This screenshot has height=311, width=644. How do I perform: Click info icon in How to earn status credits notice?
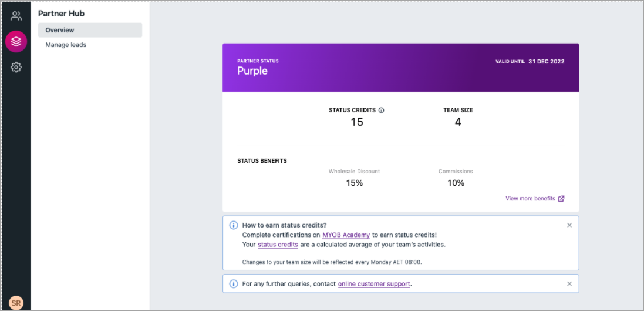coord(233,225)
